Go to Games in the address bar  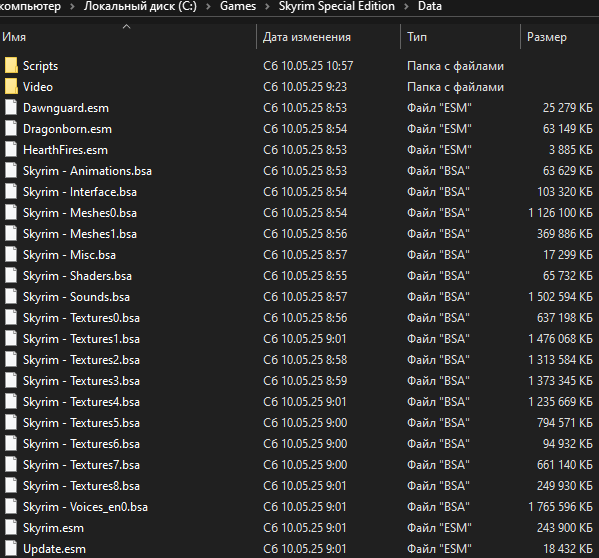click(238, 6)
